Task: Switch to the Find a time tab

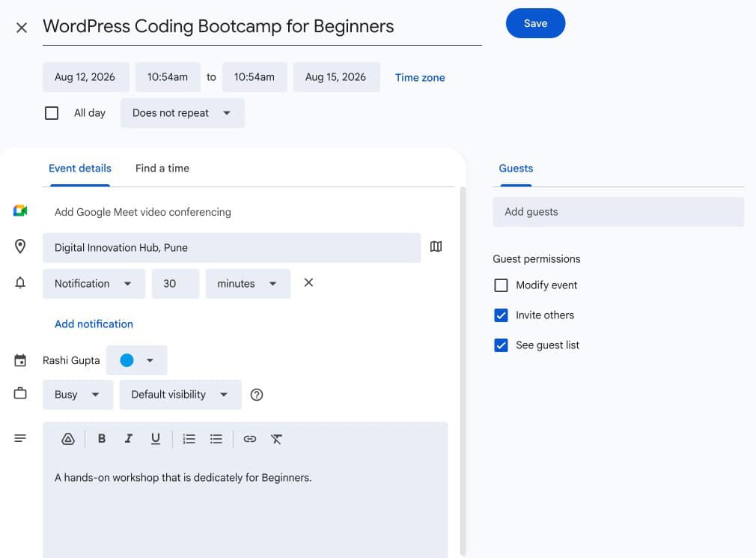Action: pos(162,169)
